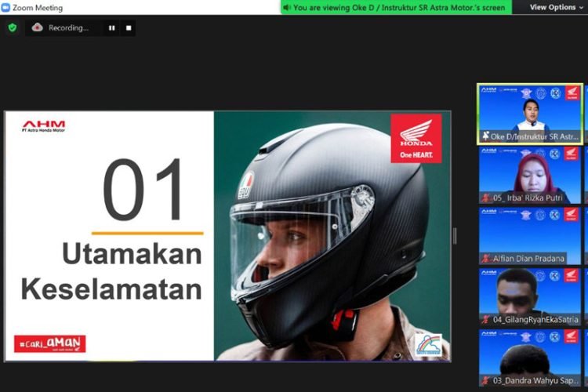The height and width of the screenshot is (392, 588).
Task: Click muted mic icon beside Alfian Dian Pradana
Action: click(x=486, y=259)
